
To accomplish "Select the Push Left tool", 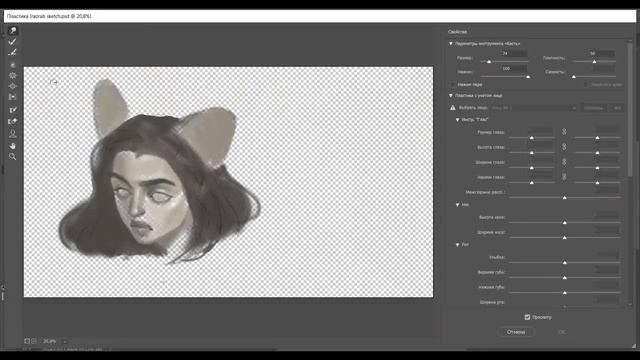I will tap(13, 97).
